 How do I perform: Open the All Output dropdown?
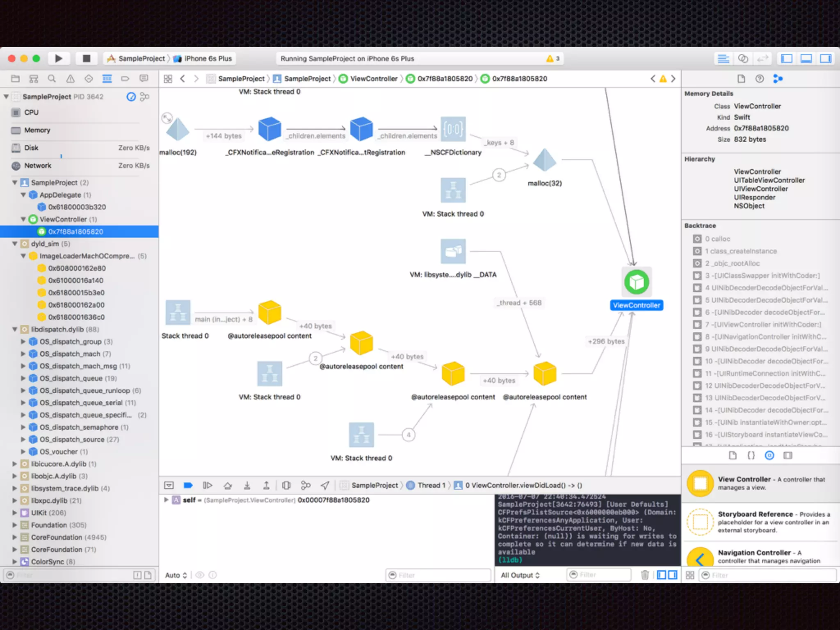tap(520, 575)
